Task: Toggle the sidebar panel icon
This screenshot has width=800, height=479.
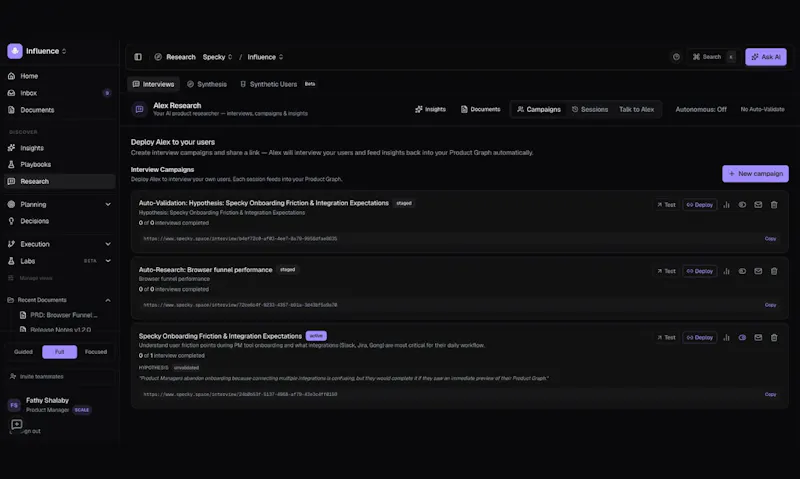Action: 138,57
